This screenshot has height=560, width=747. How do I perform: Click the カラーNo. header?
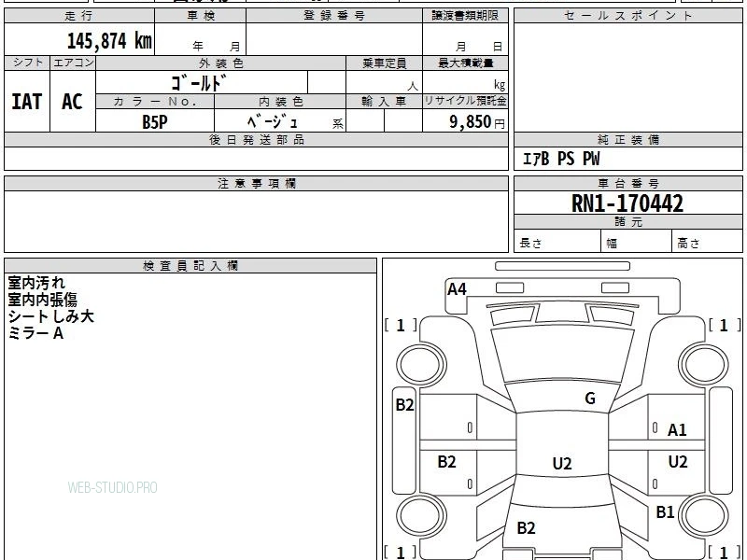155,102
